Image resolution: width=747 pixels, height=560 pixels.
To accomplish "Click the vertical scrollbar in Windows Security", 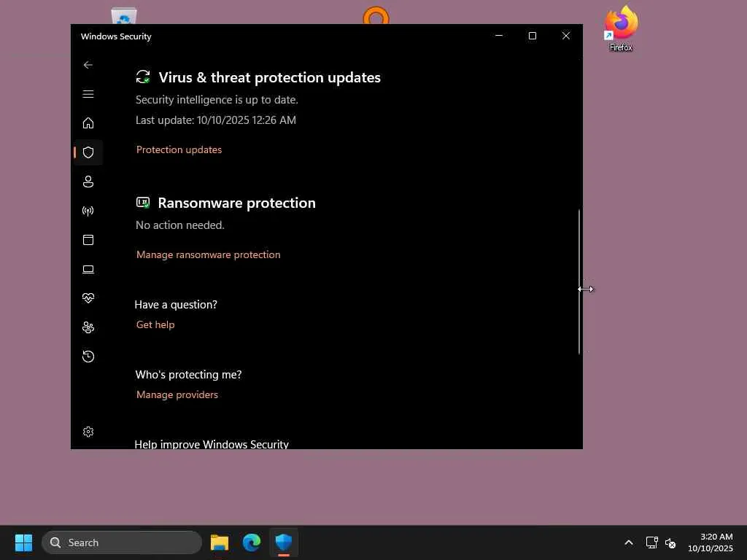I will click(579, 281).
